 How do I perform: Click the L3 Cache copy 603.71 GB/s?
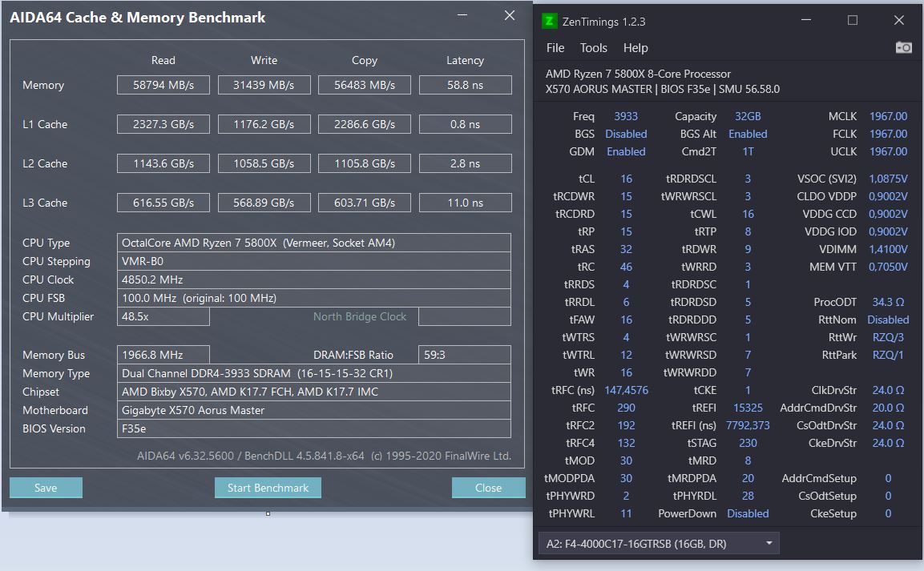pos(364,203)
